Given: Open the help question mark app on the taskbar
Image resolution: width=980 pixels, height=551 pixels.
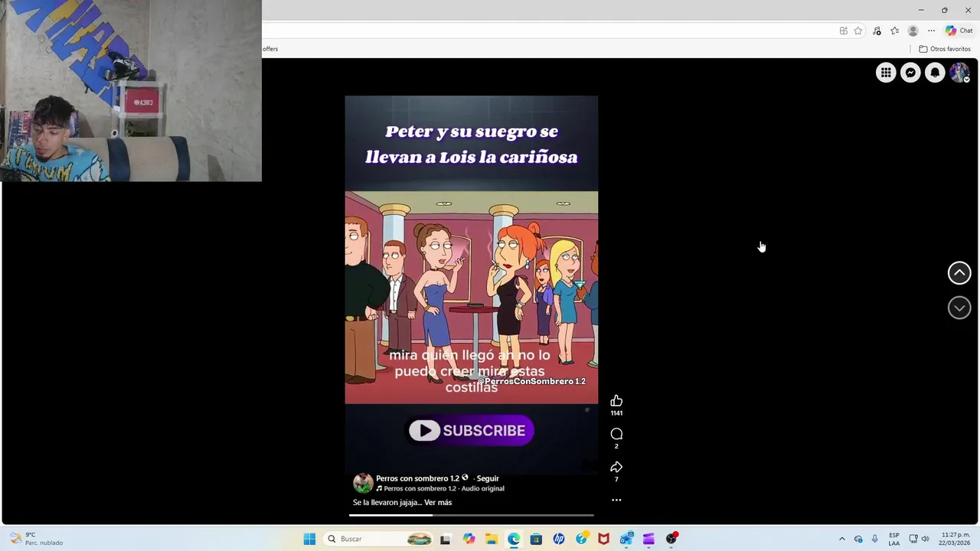Looking at the screenshot, I should point(582,539).
